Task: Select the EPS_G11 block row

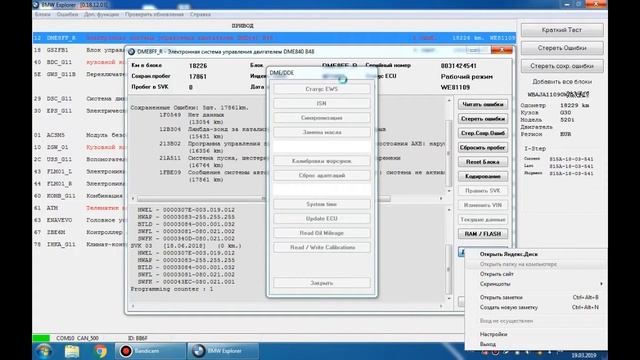Action: (x=79, y=111)
